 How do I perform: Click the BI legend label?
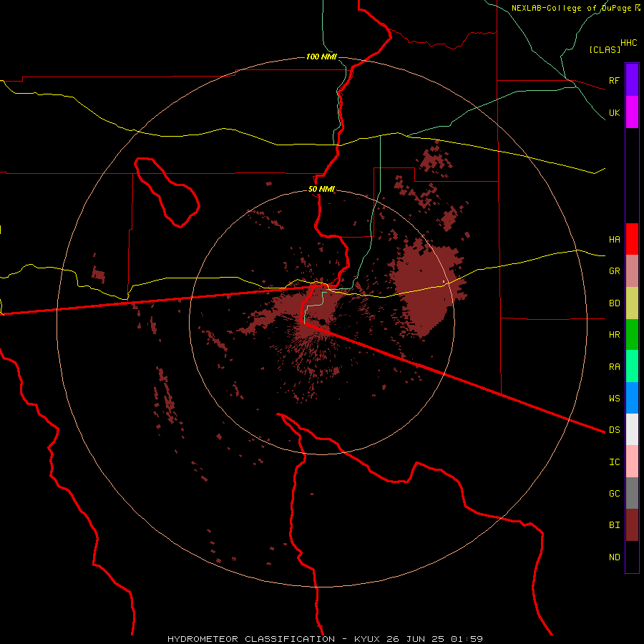coord(614,525)
